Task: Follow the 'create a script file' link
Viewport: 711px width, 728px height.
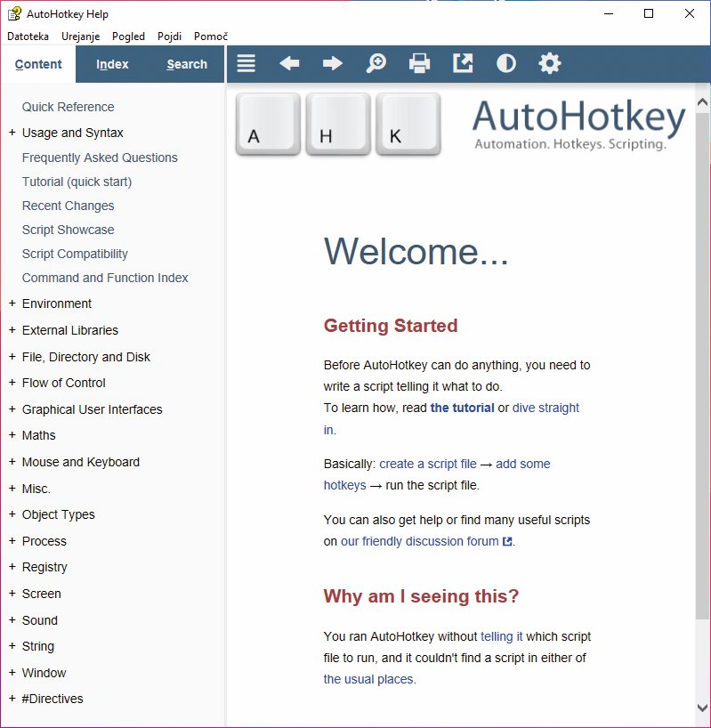Action: [428, 464]
